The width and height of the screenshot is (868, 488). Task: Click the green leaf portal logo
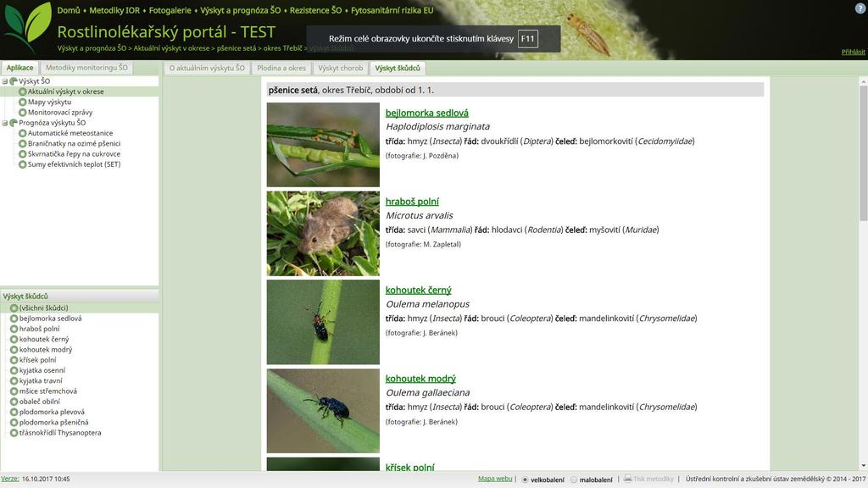click(x=26, y=27)
